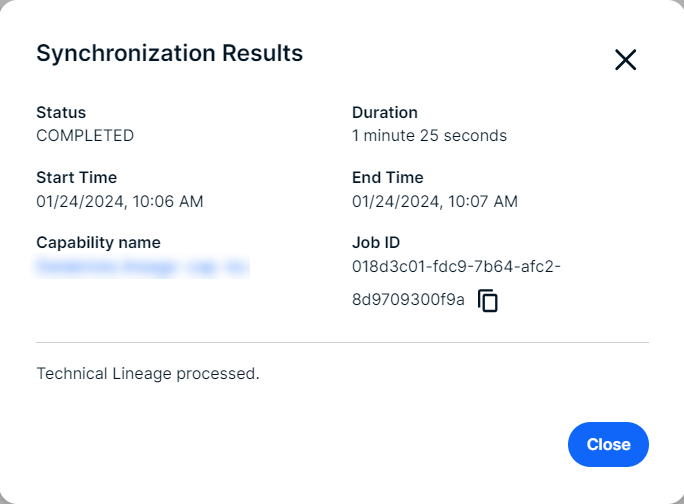684x504 pixels.
Task: Select the COMPLETED status value
Action: [85, 135]
